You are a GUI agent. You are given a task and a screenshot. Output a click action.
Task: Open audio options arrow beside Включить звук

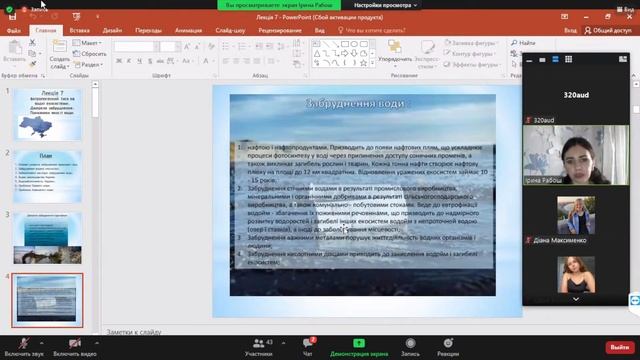[42, 343]
